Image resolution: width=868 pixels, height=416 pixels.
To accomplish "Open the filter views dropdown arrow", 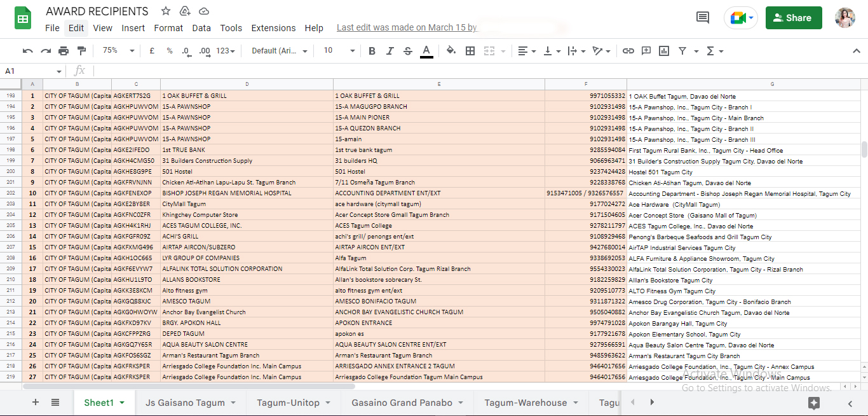I will 696,51.
